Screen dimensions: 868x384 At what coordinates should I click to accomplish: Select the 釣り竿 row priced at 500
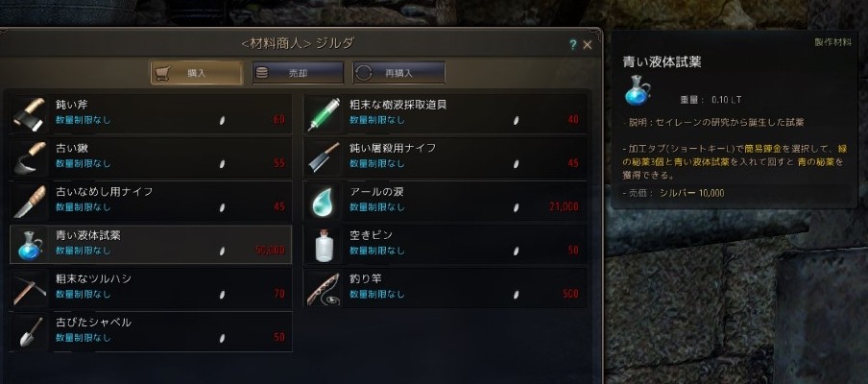(x=446, y=288)
